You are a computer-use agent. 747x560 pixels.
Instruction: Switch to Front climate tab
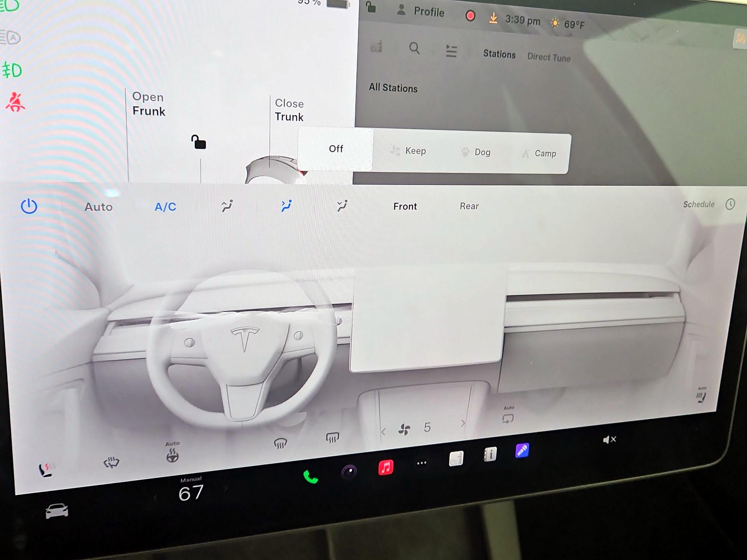point(405,206)
